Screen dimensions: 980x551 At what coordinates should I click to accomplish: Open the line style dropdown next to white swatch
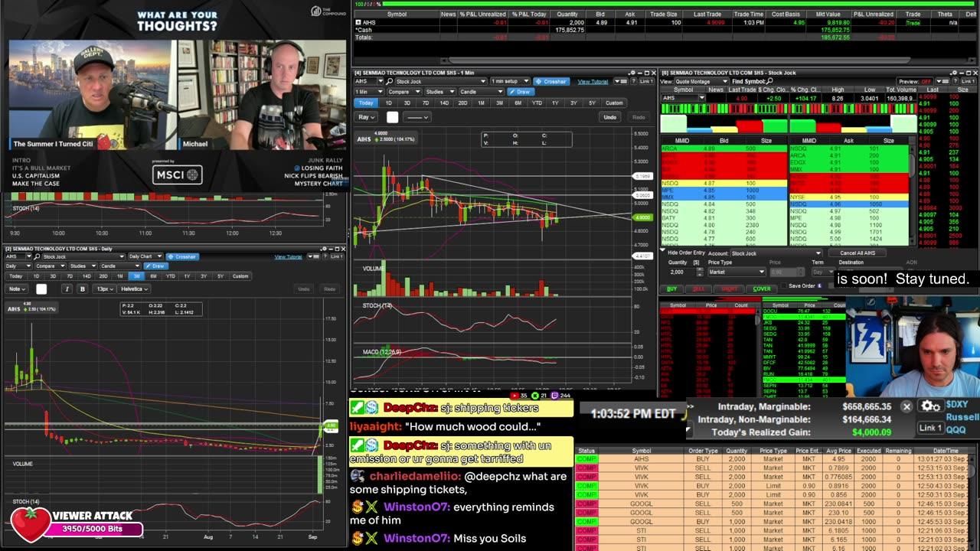point(417,117)
